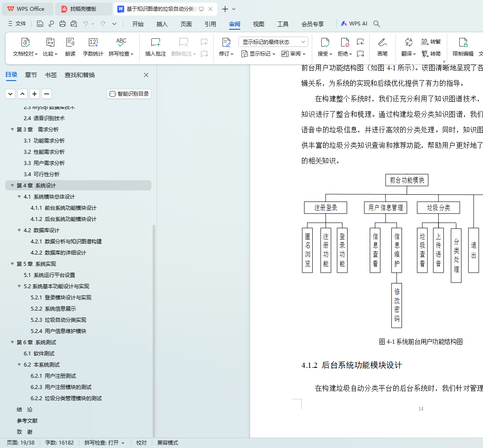Open the 视图 ribbon tab

point(258,24)
